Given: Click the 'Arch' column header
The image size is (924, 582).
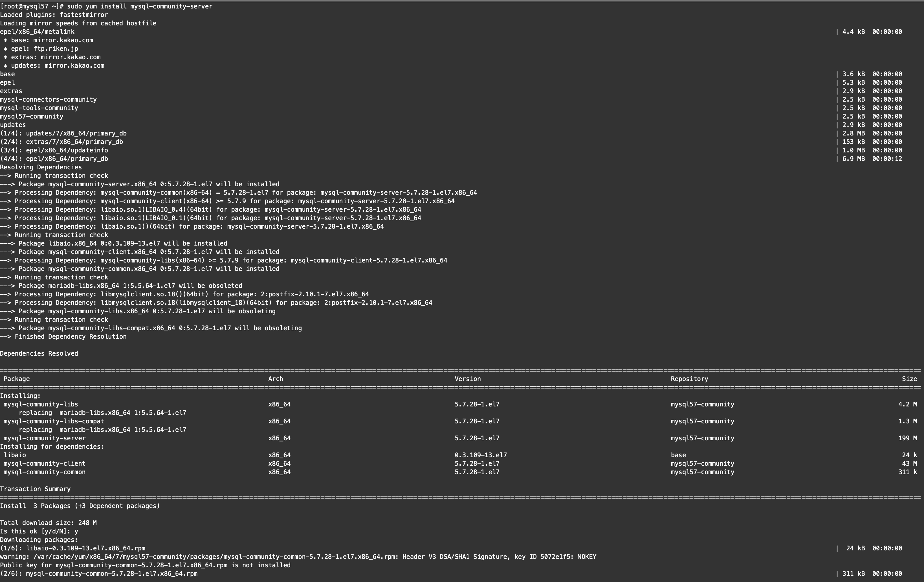Looking at the screenshot, I should 276,379.
